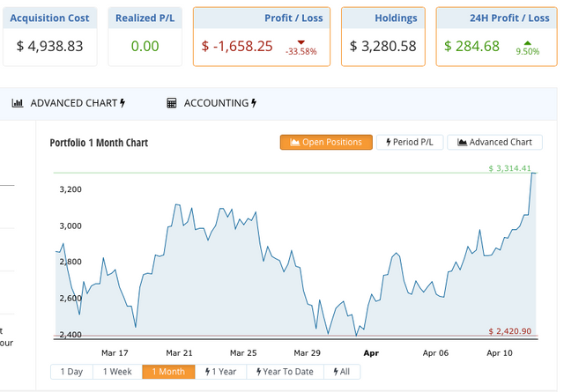Switch chart range to 1 Year

coord(221,372)
